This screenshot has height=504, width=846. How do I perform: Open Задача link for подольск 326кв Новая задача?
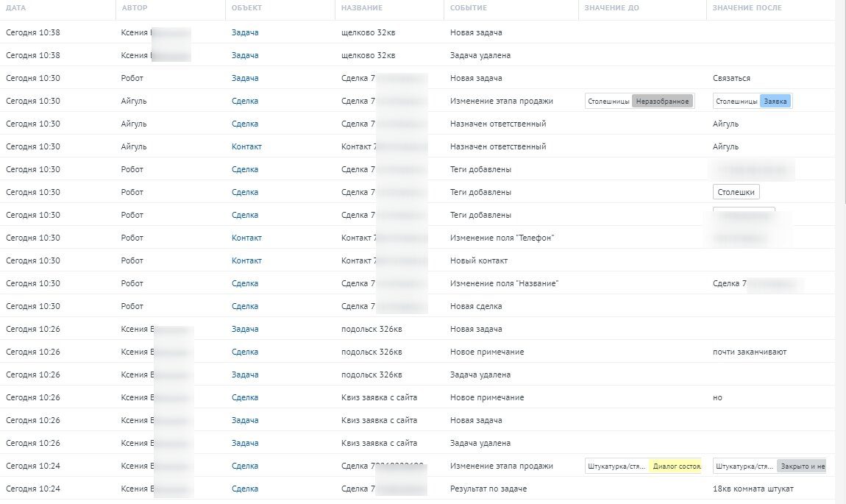tap(245, 329)
